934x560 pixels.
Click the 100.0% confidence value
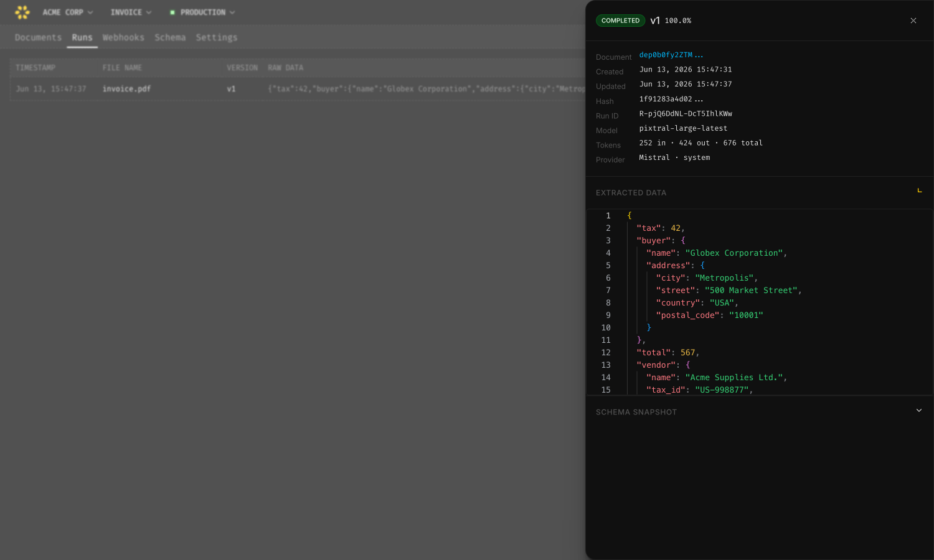tap(678, 21)
